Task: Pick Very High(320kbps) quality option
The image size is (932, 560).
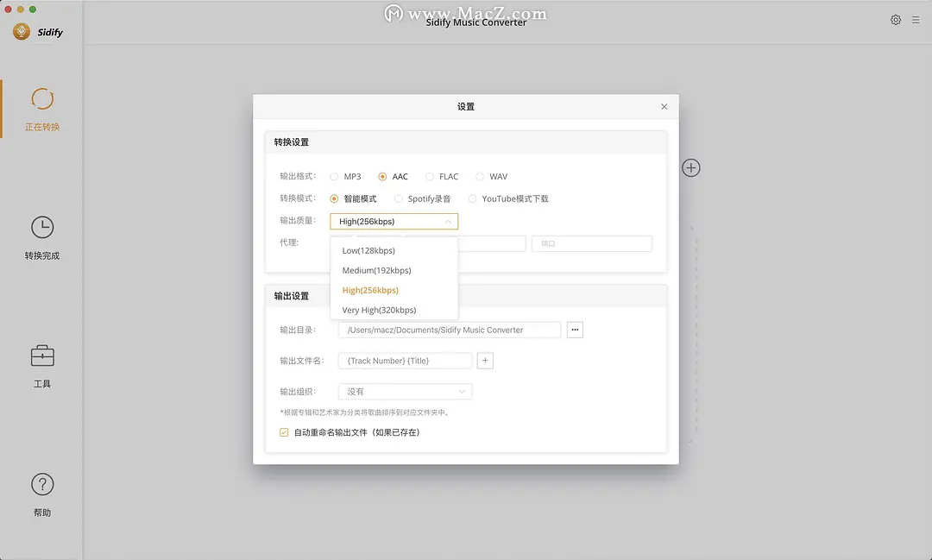Action: pyautogui.click(x=394, y=311)
